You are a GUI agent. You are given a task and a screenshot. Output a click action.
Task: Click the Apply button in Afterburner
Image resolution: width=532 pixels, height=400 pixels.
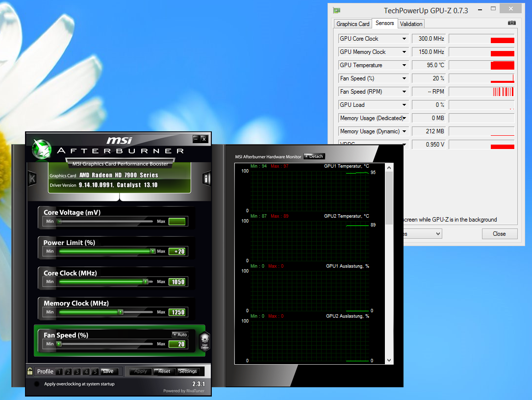click(140, 372)
